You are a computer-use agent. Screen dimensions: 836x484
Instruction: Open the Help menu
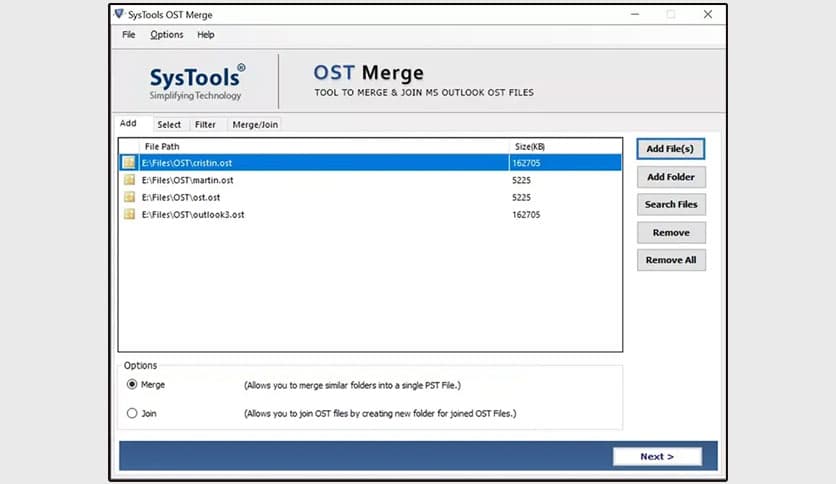coord(205,35)
